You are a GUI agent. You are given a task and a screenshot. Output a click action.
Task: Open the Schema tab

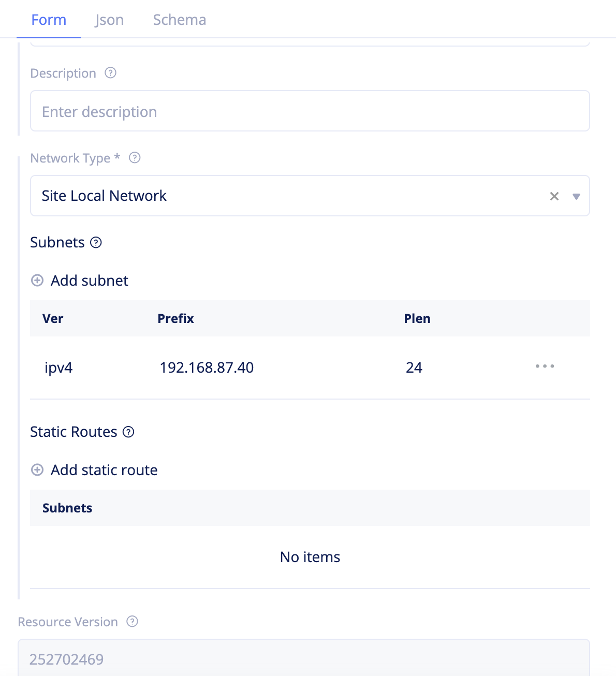[x=179, y=20]
